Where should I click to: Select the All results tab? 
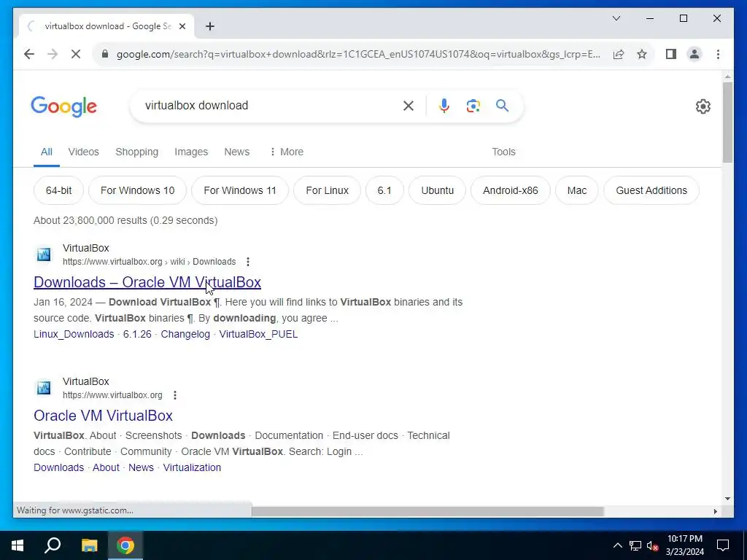[x=46, y=152]
